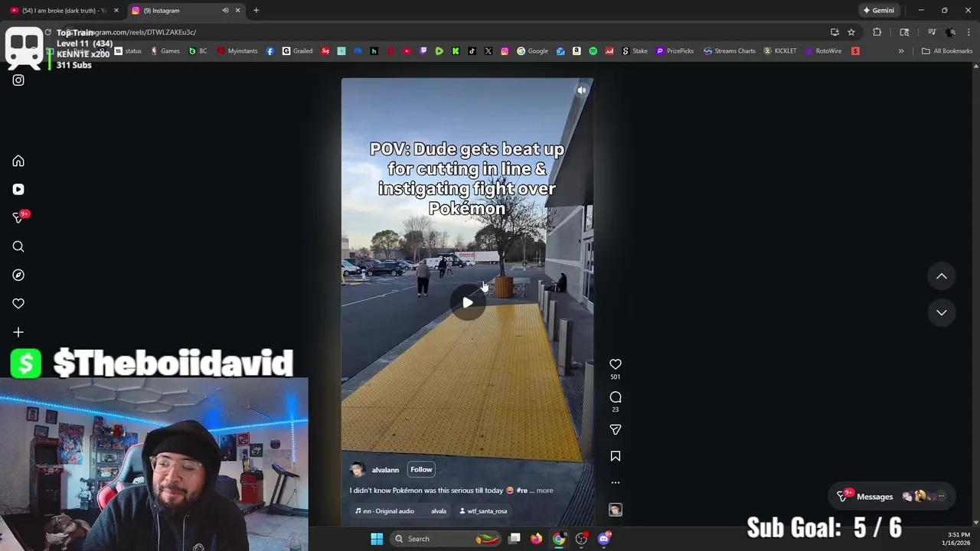Create new post with plus icon

click(x=18, y=332)
